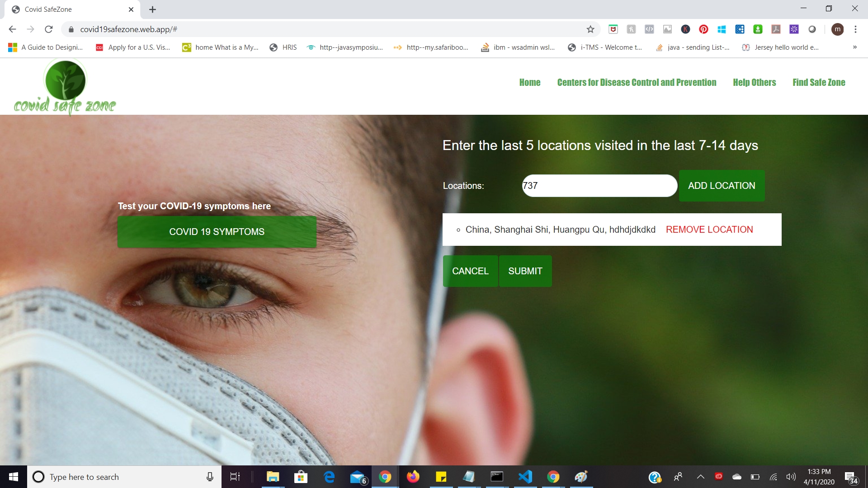The image size is (868, 488).
Task: Click the browser forward arrow
Action: [30, 29]
